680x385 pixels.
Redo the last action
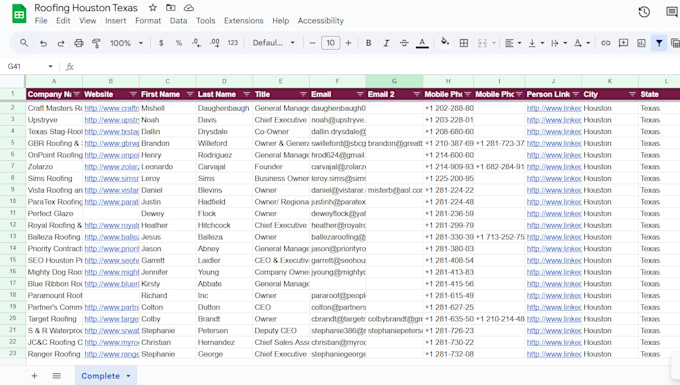pos(61,43)
